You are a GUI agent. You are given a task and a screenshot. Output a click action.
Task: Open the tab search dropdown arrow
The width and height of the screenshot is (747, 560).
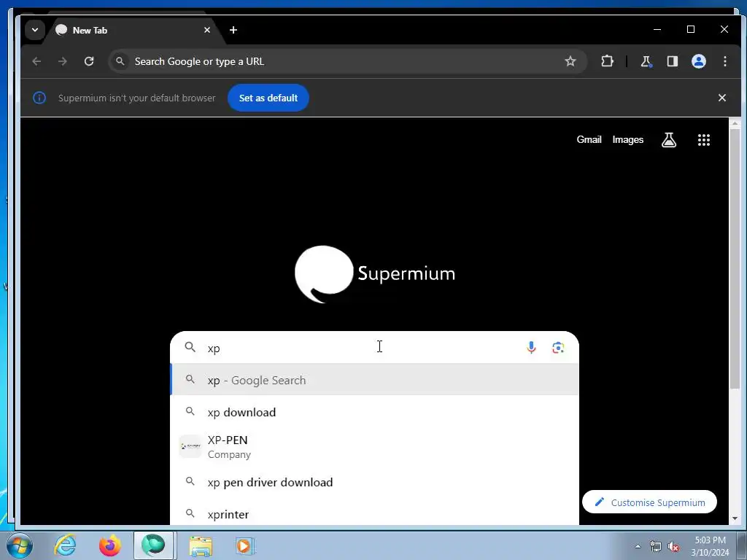tap(35, 30)
